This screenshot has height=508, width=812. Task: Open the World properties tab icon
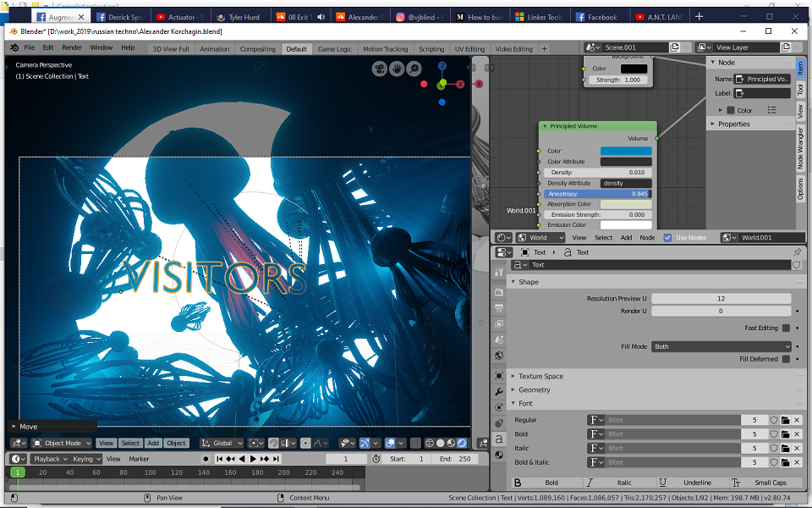pyautogui.click(x=499, y=356)
